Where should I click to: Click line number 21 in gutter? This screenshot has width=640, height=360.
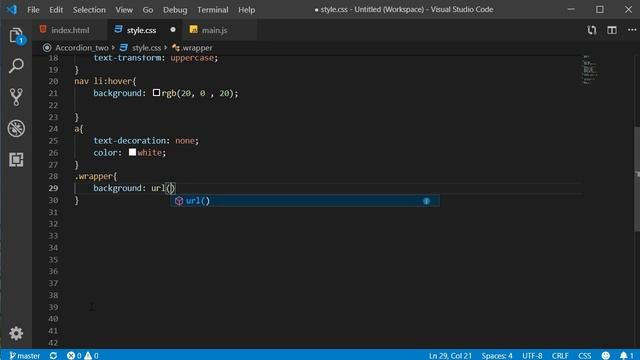click(53, 93)
